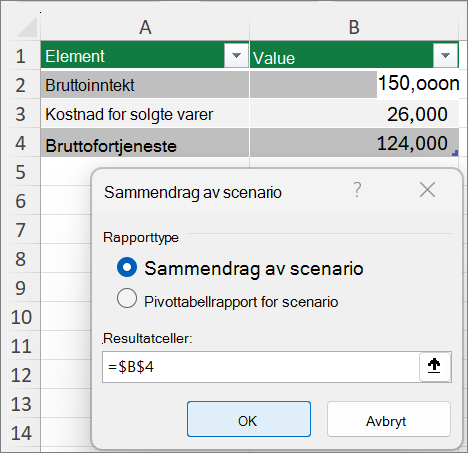The image size is (468, 453).
Task: Select row 4 header
Action: coord(20,143)
